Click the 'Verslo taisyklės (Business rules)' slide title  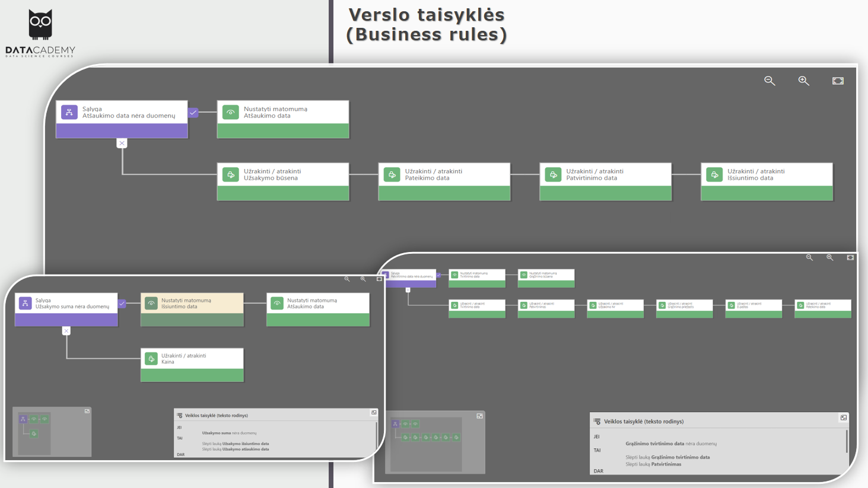[x=427, y=24]
